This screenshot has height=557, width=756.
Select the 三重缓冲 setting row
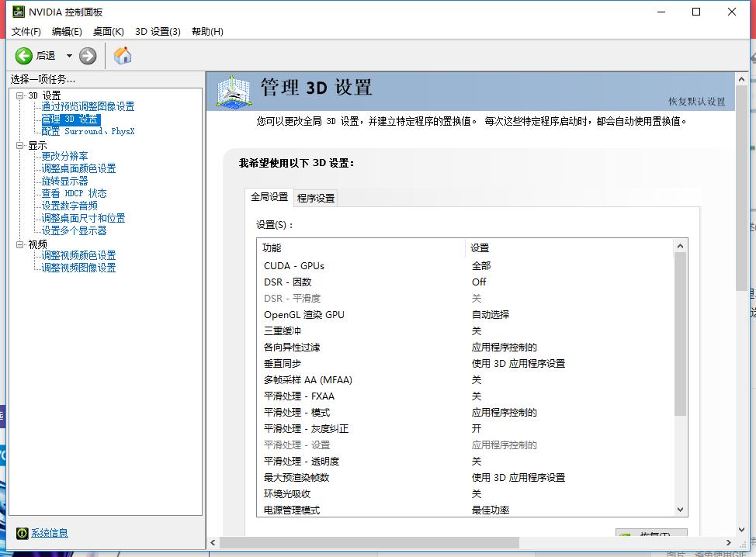pos(465,331)
